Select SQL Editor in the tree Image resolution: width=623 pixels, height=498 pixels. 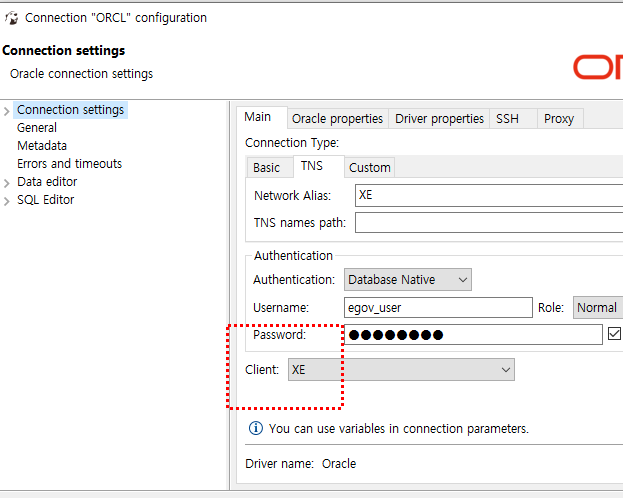point(45,200)
